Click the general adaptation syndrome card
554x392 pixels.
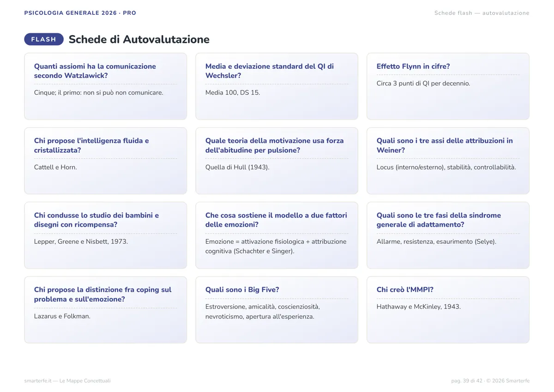pos(448,235)
